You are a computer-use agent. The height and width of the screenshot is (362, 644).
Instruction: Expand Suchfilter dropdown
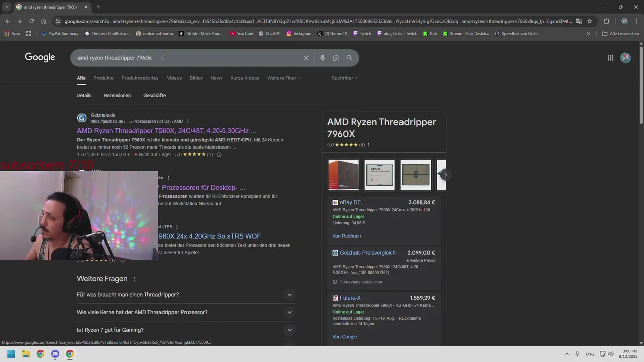coord(345,78)
